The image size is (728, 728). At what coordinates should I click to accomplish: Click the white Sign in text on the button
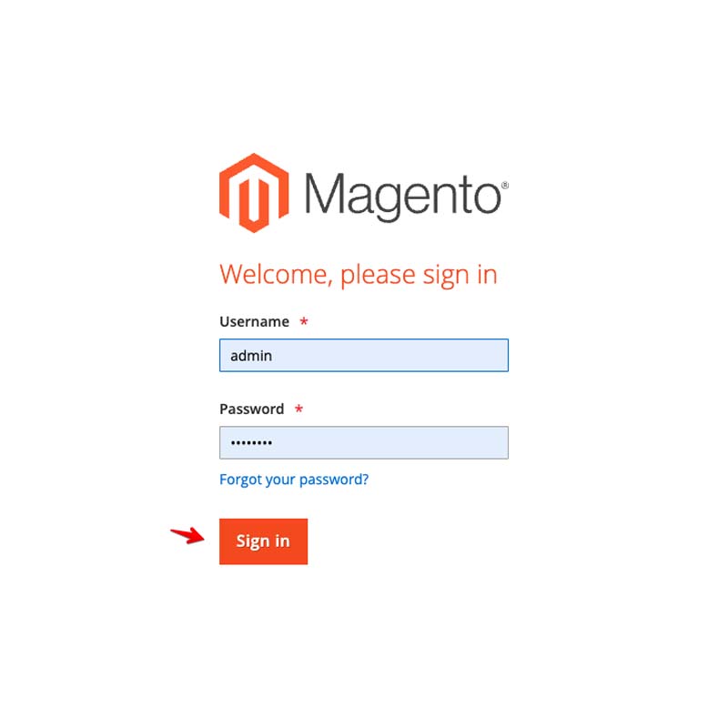[x=263, y=541]
